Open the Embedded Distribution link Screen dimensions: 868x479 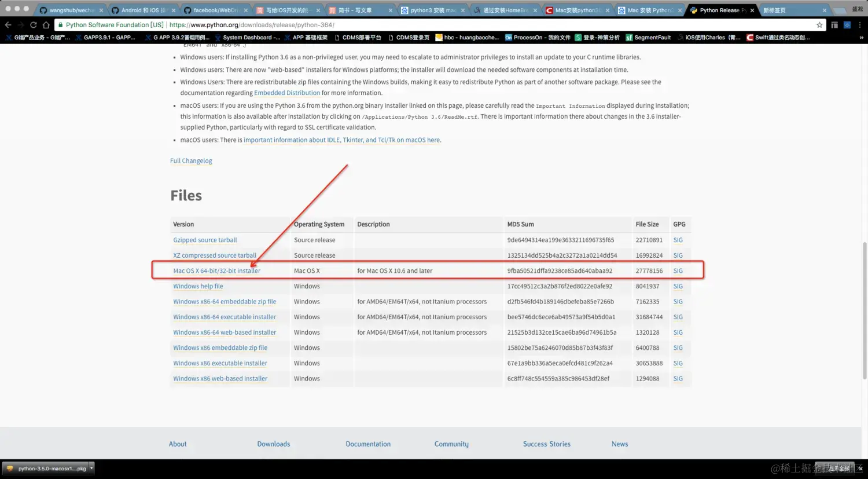(x=287, y=93)
